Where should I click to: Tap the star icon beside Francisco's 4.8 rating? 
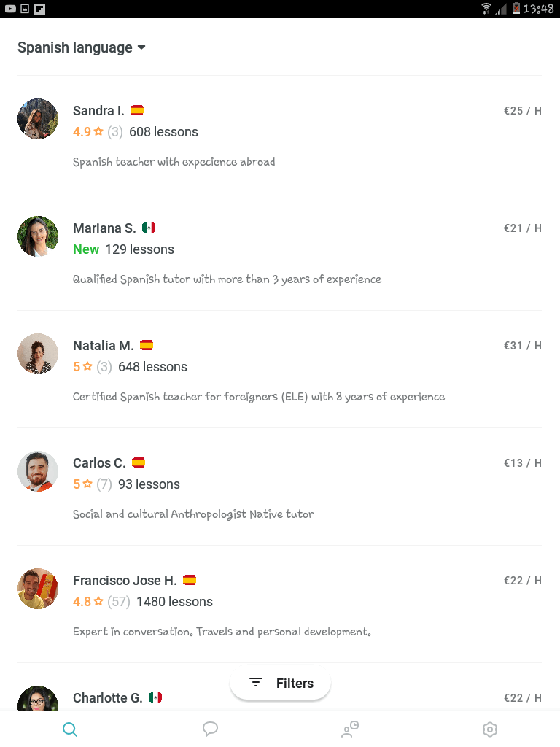98,602
